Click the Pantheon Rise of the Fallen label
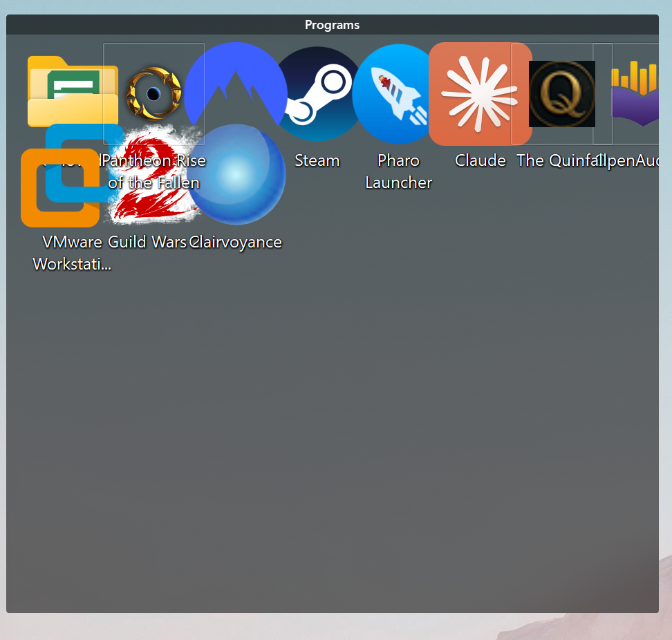672x640 pixels. pos(153,171)
